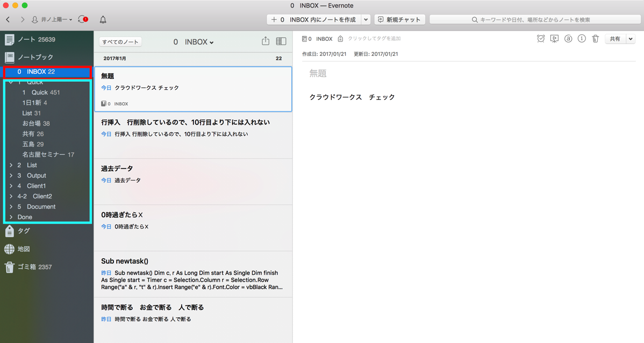
Task: Click the クラウドワークス チェック body text
Action: (352, 97)
